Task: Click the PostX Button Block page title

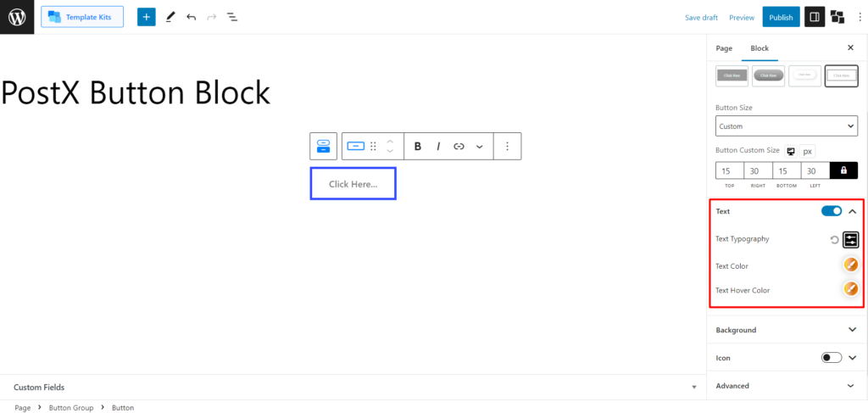Action: coord(135,93)
